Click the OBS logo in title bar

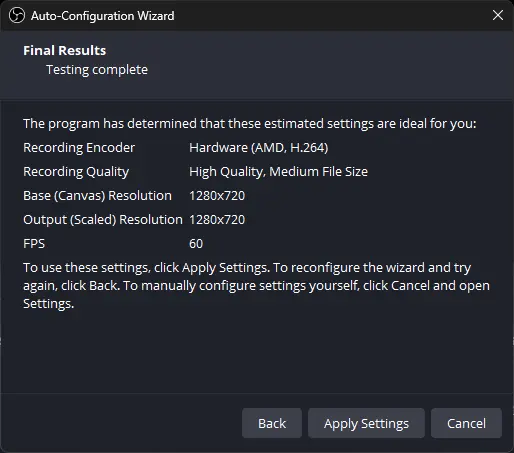(17, 15)
